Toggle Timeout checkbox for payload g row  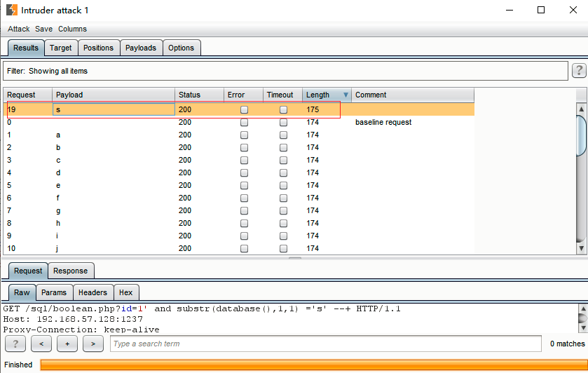pyautogui.click(x=284, y=210)
